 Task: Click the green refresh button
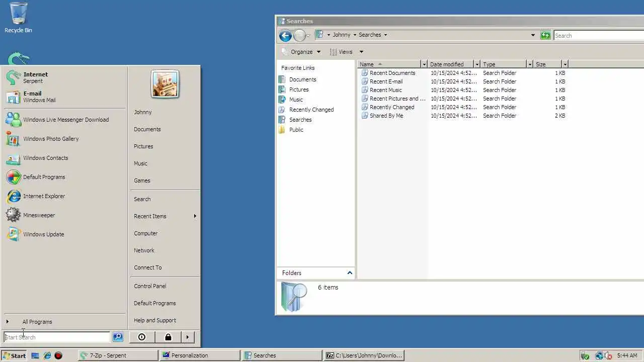545,35
